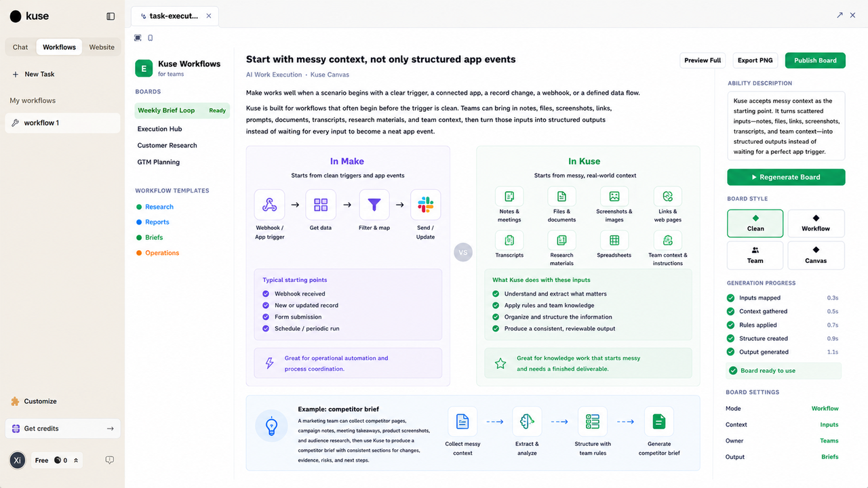Click the Structure with team rules icon

[593, 422]
